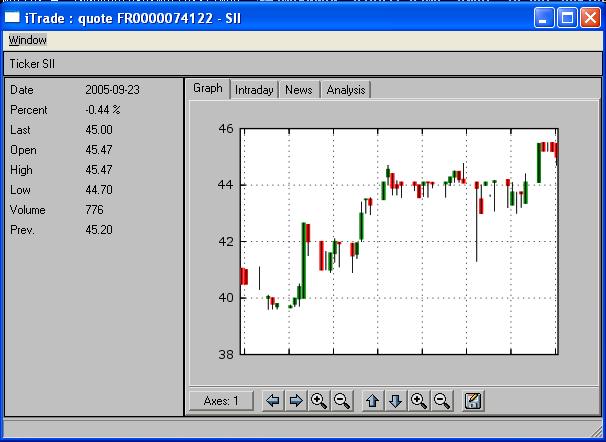Move chart up with the up arrow icon

tap(373, 401)
